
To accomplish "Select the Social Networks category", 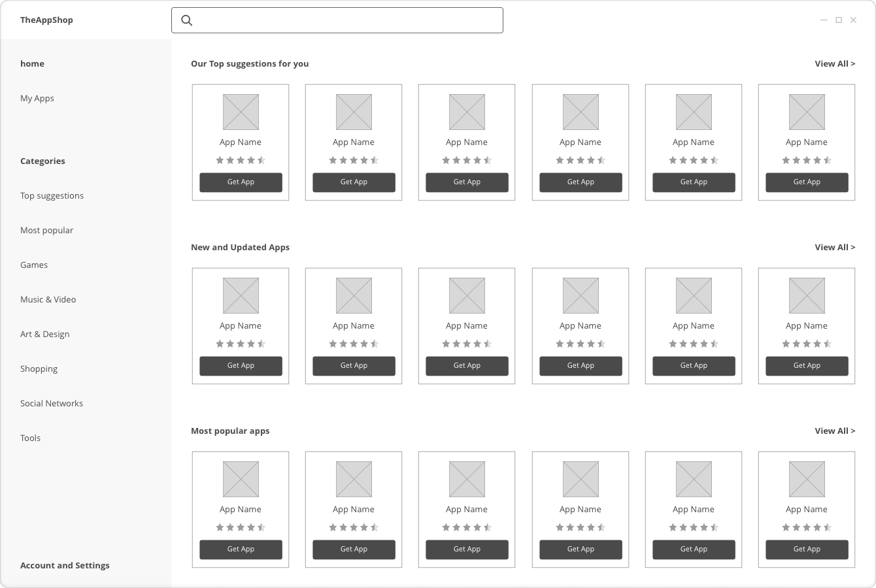I will pos(52,404).
